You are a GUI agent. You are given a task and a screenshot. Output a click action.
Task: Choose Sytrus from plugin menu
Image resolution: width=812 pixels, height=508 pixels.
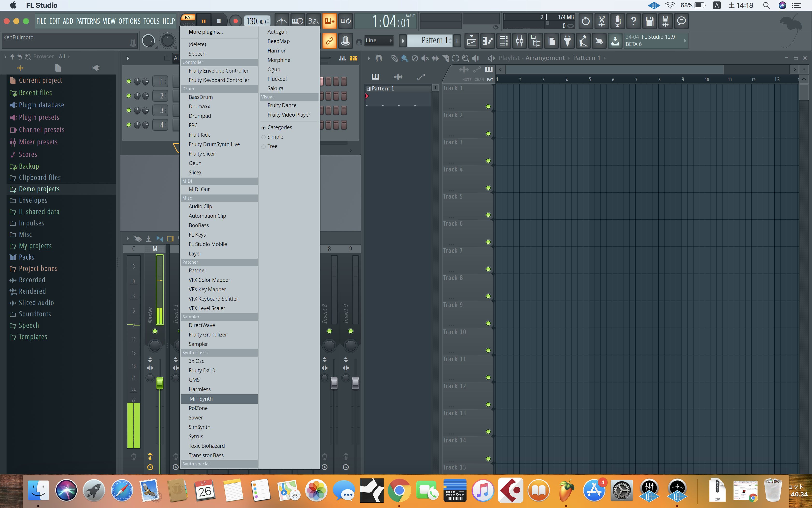point(219,436)
